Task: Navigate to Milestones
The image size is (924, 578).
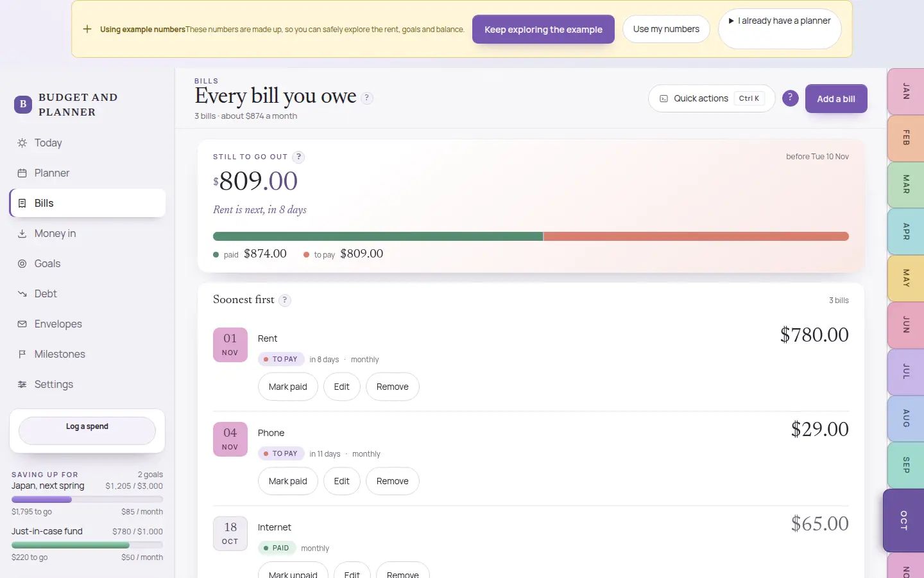Action: (x=87, y=354)
